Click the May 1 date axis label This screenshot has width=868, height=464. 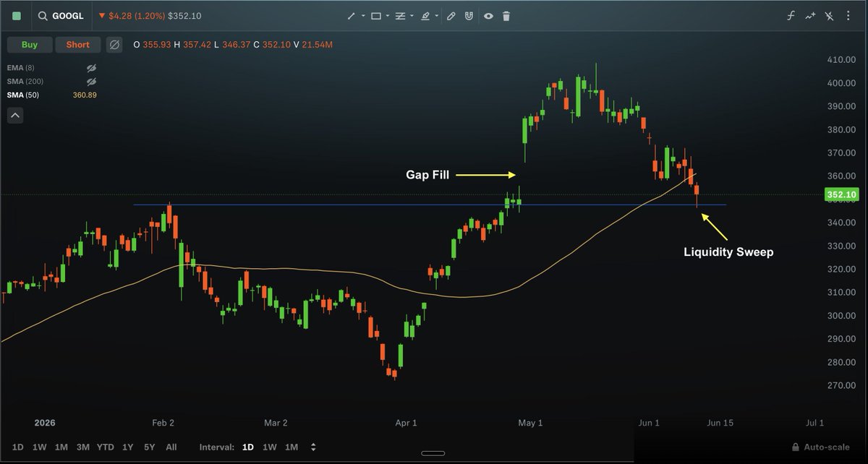[530, 423]
